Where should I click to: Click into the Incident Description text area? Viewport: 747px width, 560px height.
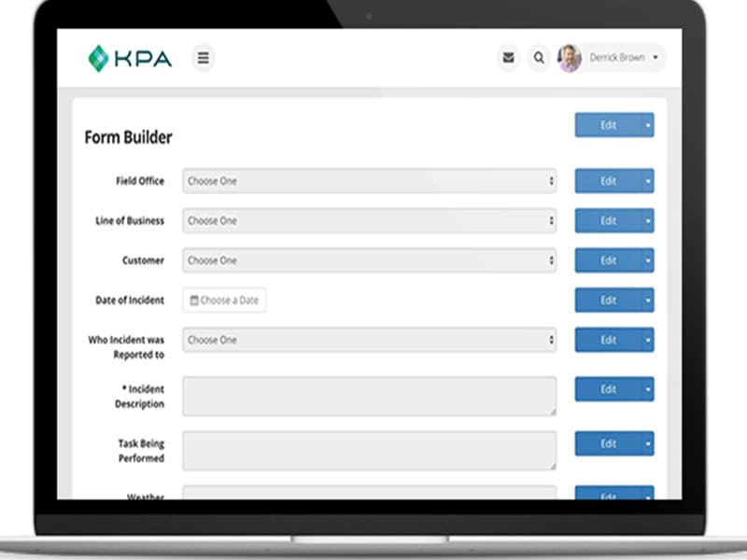[369, 396]
